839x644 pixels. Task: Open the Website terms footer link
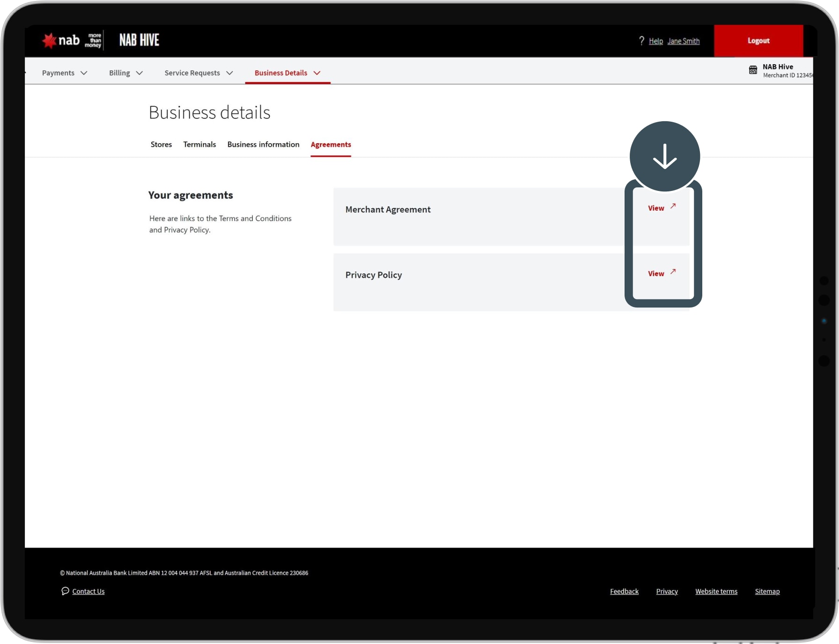(716, 592)
